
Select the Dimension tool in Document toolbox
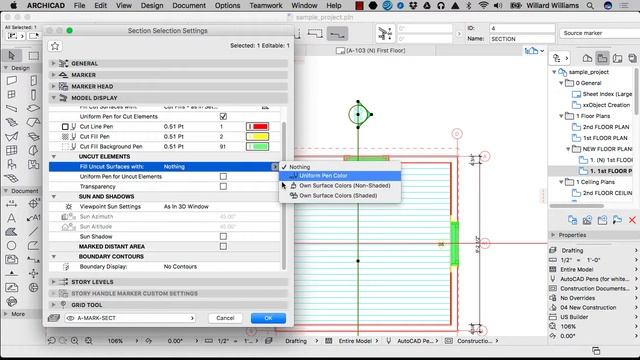11,204
